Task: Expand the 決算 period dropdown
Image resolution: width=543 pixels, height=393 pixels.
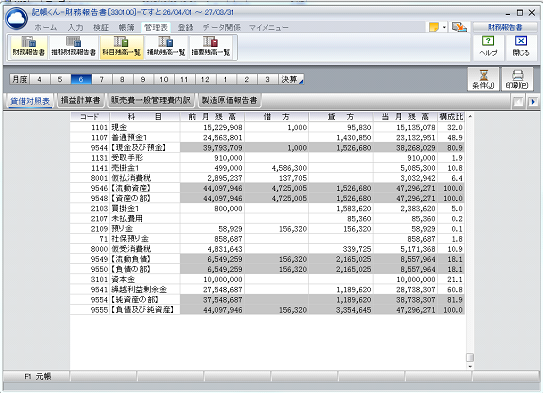Action: (291, 79)
